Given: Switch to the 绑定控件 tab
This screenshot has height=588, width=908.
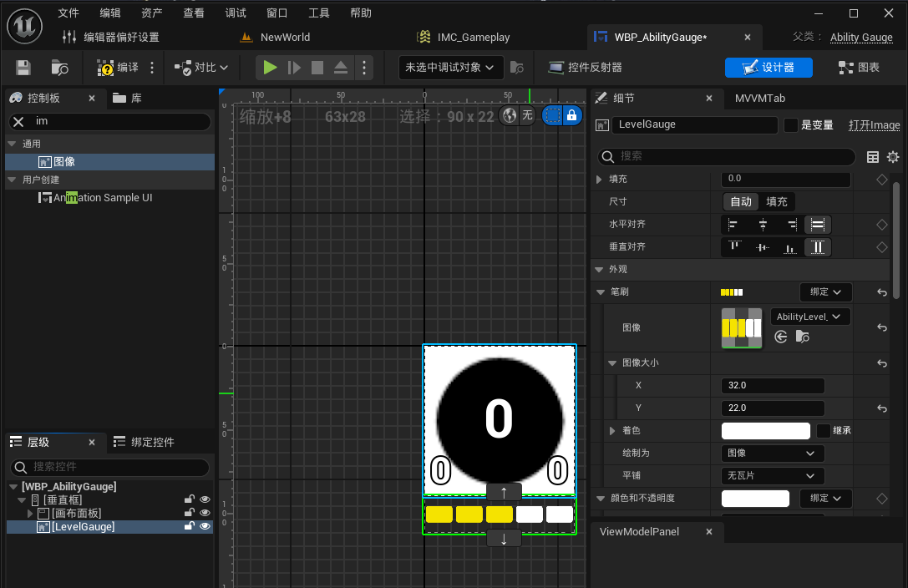Looking at the screenshot, I should (144, 442).
